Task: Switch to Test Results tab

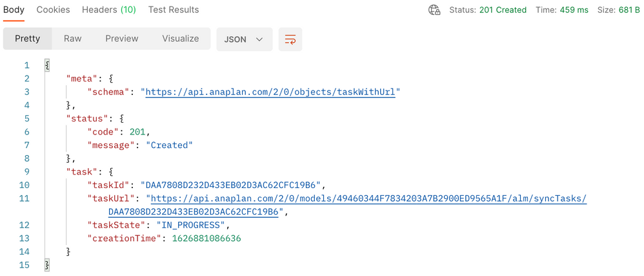Action: (x=174, y=10)
